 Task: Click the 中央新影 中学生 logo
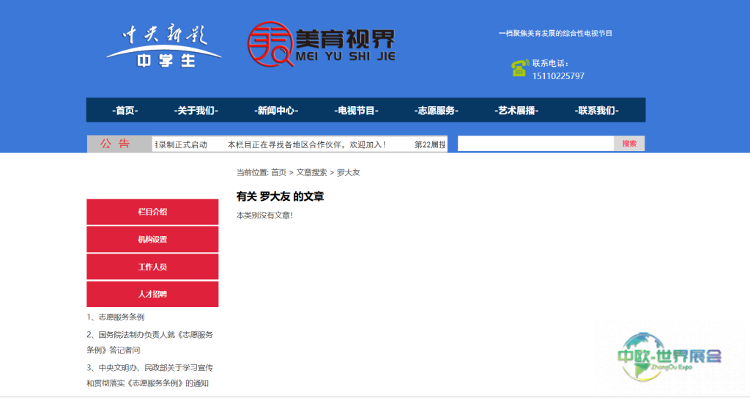pos(164,46)
